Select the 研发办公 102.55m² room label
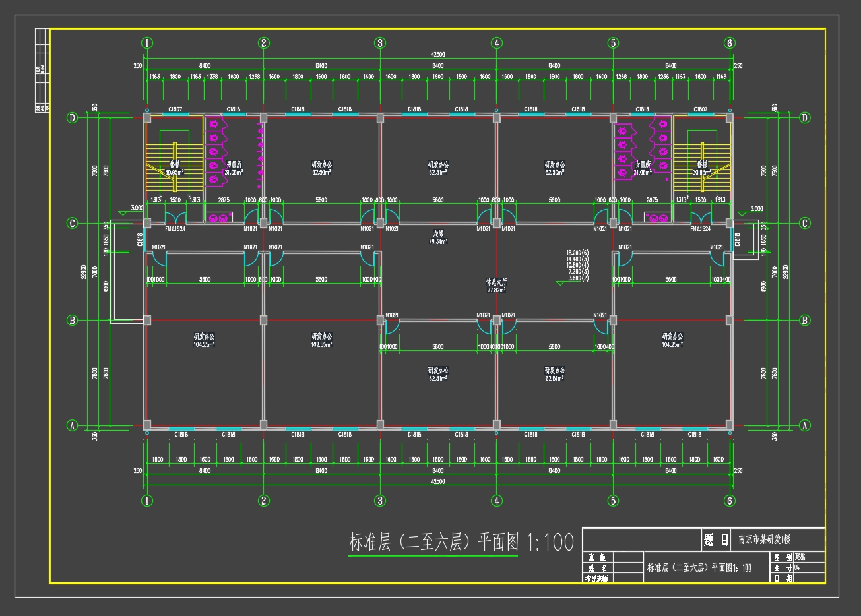This screenshot has height=616, width=861. (321, 340)
